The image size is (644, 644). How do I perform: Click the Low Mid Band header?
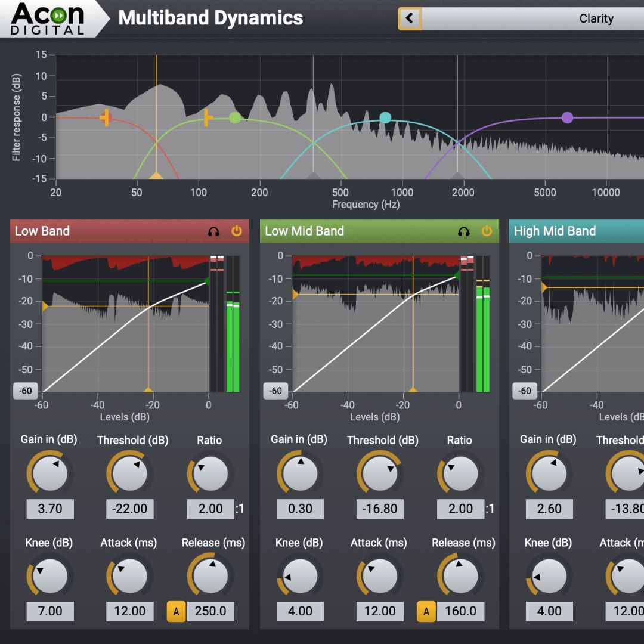(x=379, y=231)
